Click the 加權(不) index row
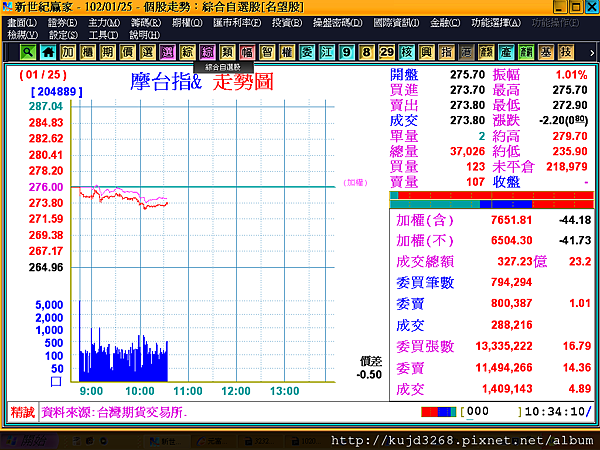 pyautogui.click(x=493, y=240)
